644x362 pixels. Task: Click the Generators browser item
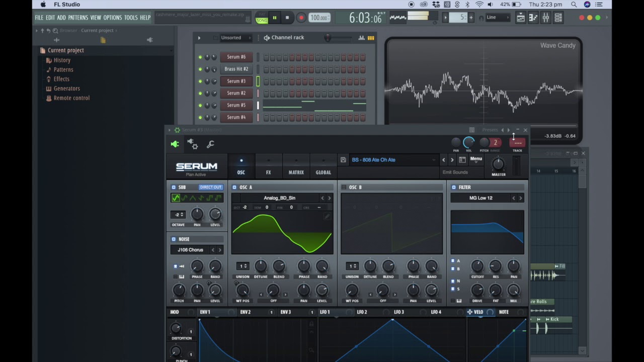(x=66, y=88)
